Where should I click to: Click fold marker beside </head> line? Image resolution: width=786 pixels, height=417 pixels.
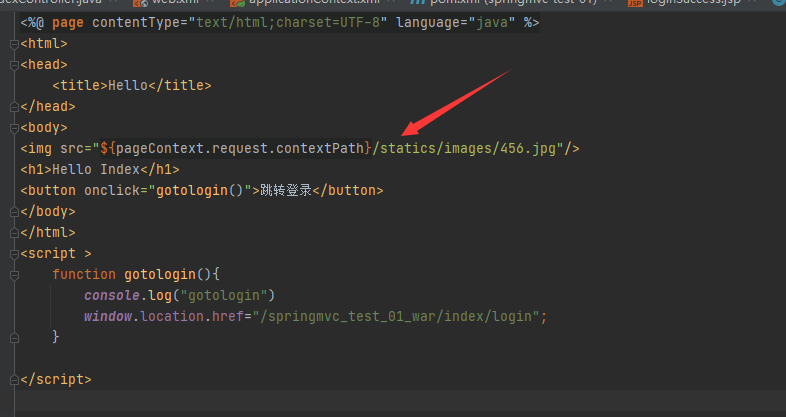click(14, 107)
